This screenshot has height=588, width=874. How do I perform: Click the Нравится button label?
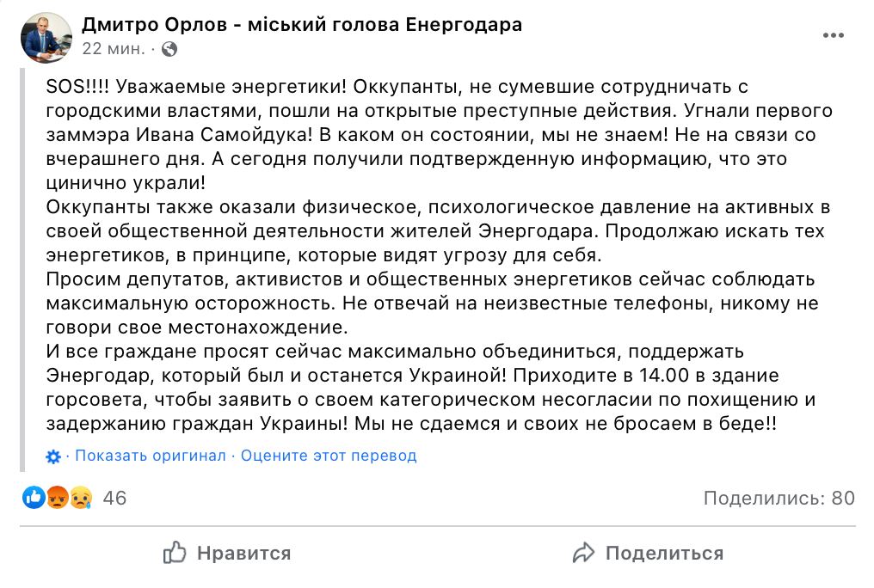point(244,554)
